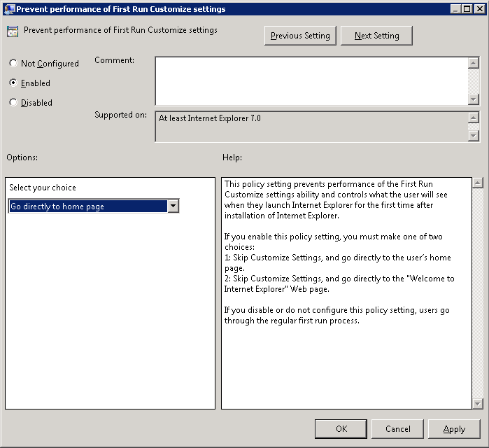Click the Help pane scroll-down arrow

point(478,404)
